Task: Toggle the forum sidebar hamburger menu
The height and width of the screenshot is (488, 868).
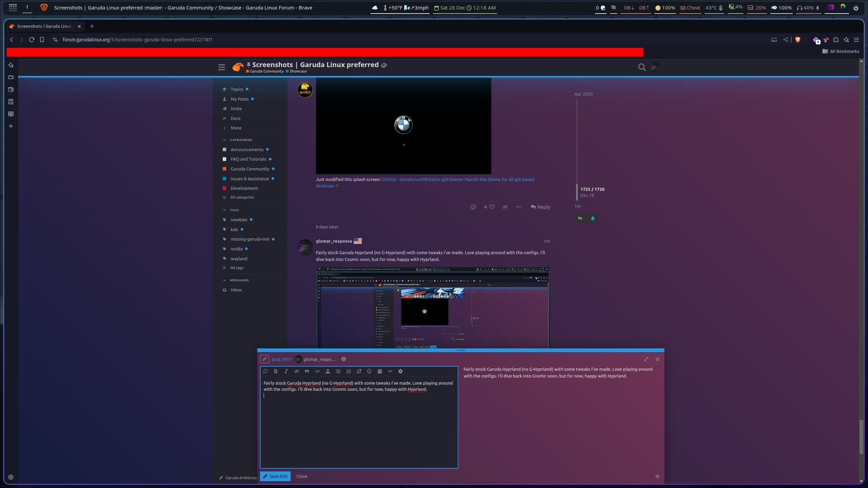Action: pyautogui.click(x=222, y=67)
